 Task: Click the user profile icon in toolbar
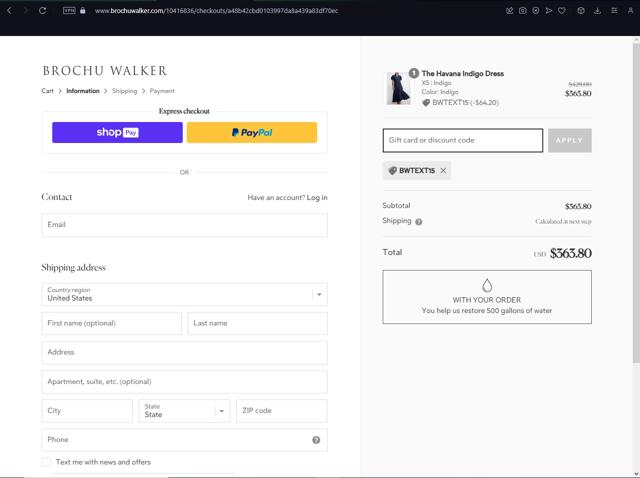click(x=630, y=11)
